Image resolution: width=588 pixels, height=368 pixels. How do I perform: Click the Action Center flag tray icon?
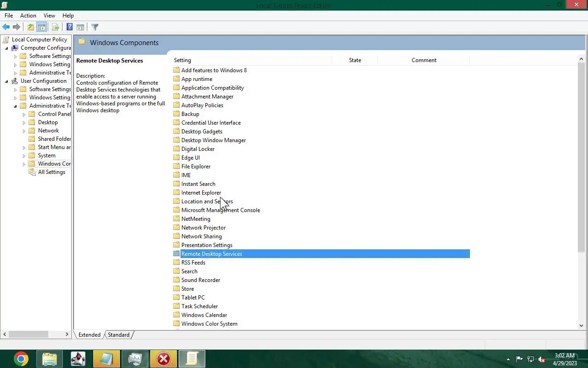coord(519,359)
